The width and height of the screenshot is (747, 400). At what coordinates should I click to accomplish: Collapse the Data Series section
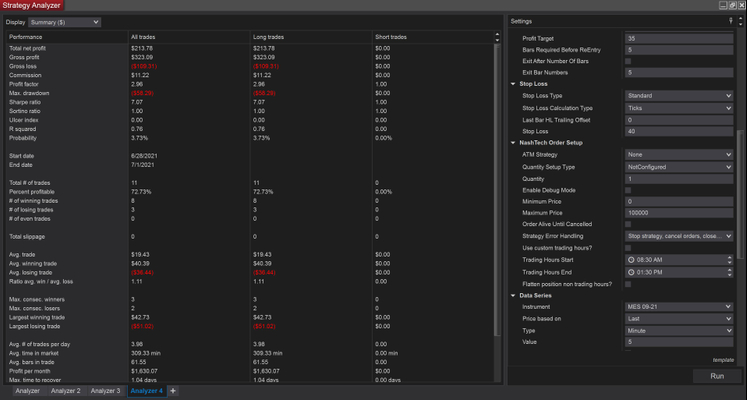513,296
